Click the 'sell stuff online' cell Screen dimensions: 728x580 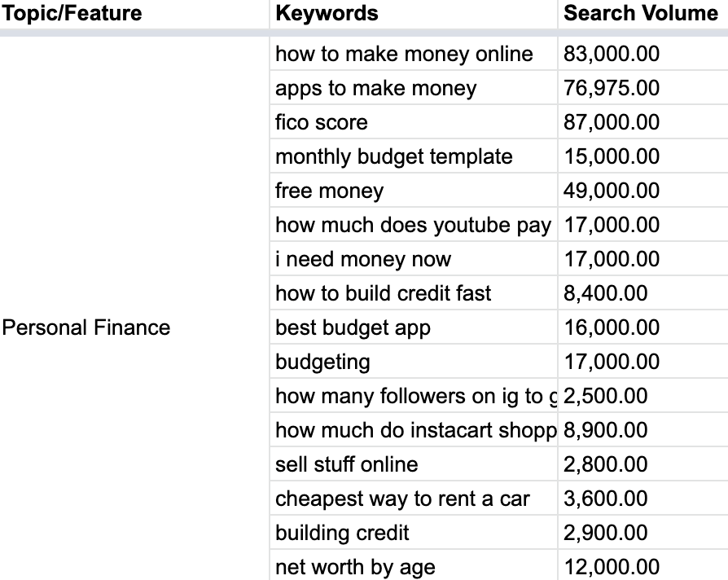pyautogui.click(x=347, y=465)
